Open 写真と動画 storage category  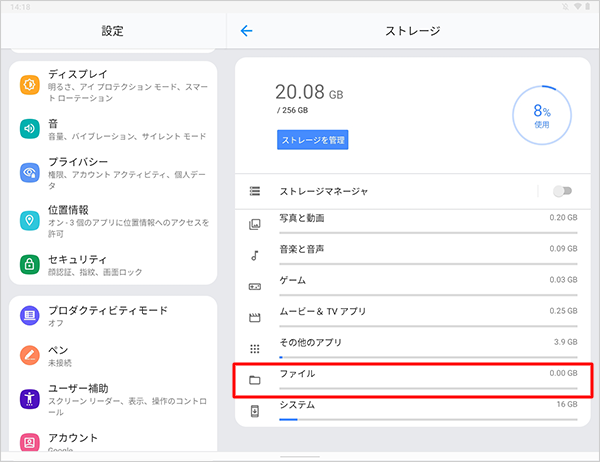pos(412,224)
